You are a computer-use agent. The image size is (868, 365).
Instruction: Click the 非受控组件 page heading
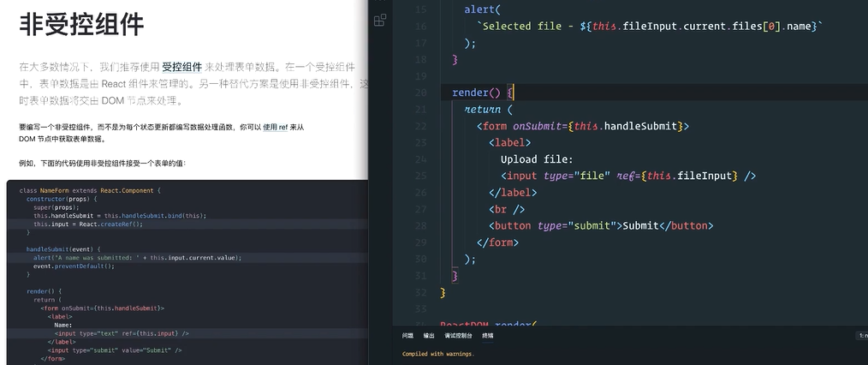(81, 24)
